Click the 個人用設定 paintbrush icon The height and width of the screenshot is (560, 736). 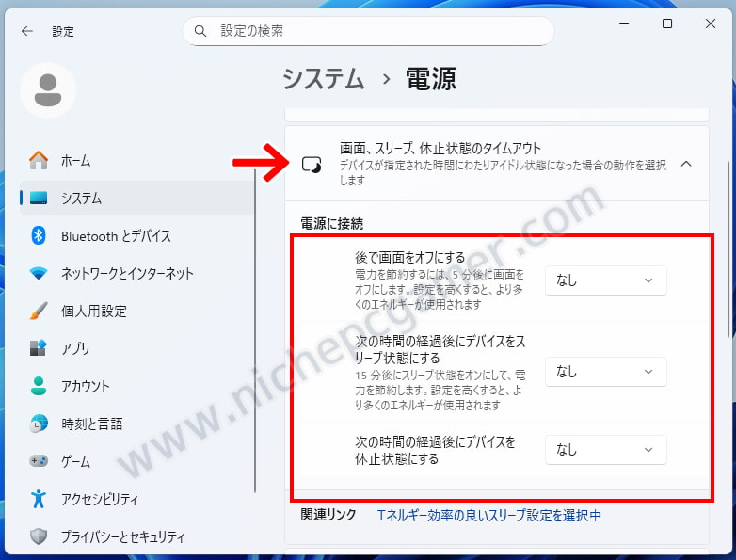tap(39, 312)
